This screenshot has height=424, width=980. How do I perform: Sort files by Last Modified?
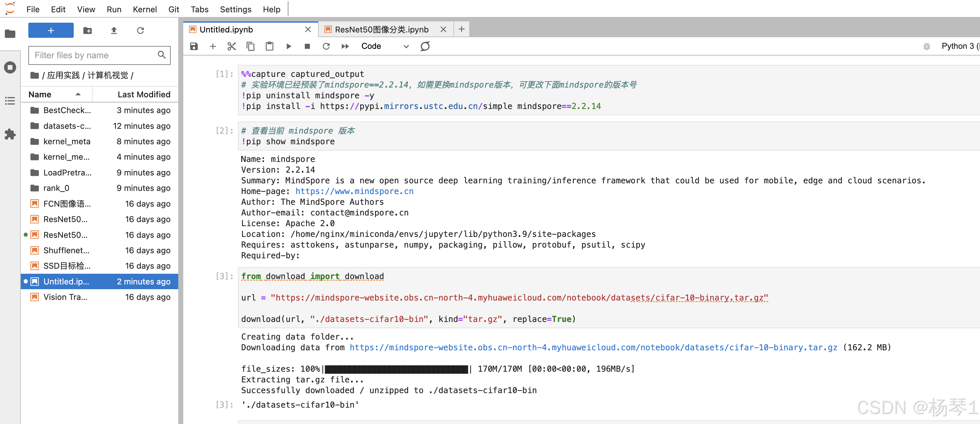[143, 95]
